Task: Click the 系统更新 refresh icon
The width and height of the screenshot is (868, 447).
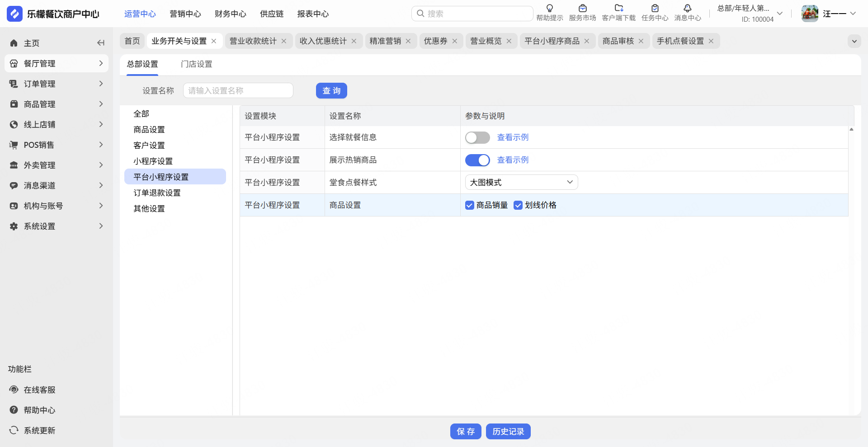Action: point(14,430)
